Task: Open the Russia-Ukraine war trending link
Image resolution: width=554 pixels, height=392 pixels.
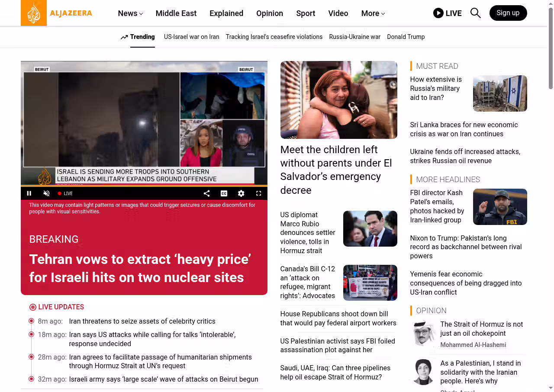Action: tap(355, 37)
